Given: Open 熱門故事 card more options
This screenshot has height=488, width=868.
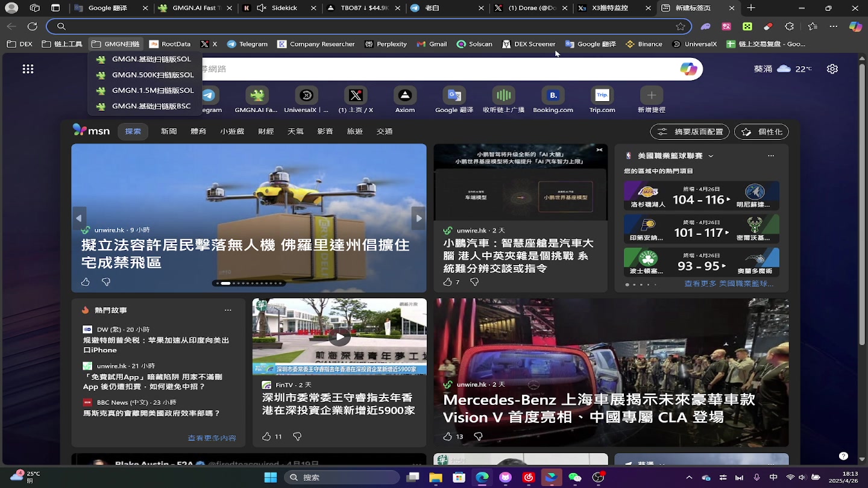Looking at the screenshot, I should (x=228, y=310).
